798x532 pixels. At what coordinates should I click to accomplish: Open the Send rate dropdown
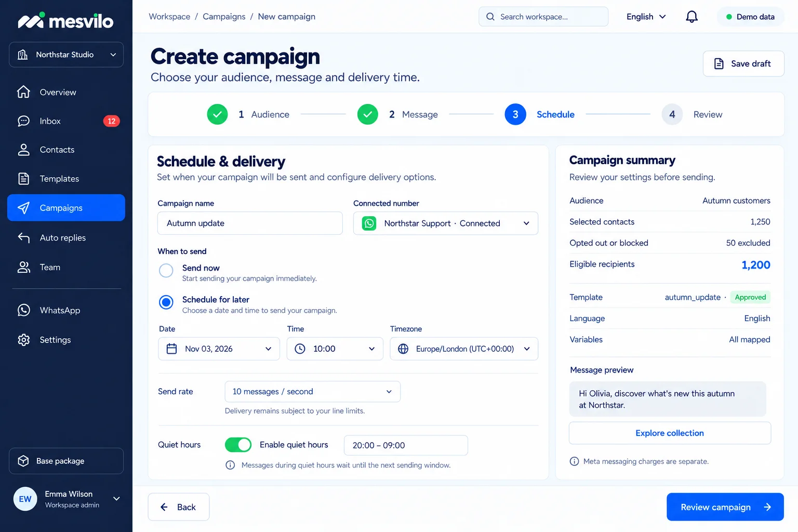tap(312, 392)
